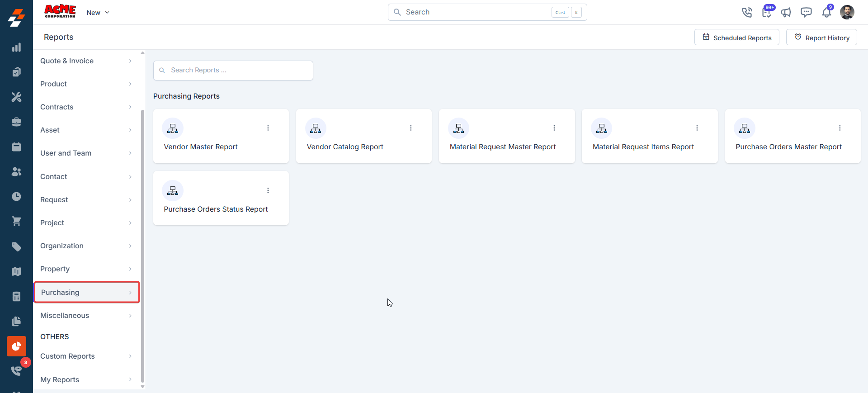Select Miscellaneous reports category
This screenshot has height=393, width=868.
(86, 316)
